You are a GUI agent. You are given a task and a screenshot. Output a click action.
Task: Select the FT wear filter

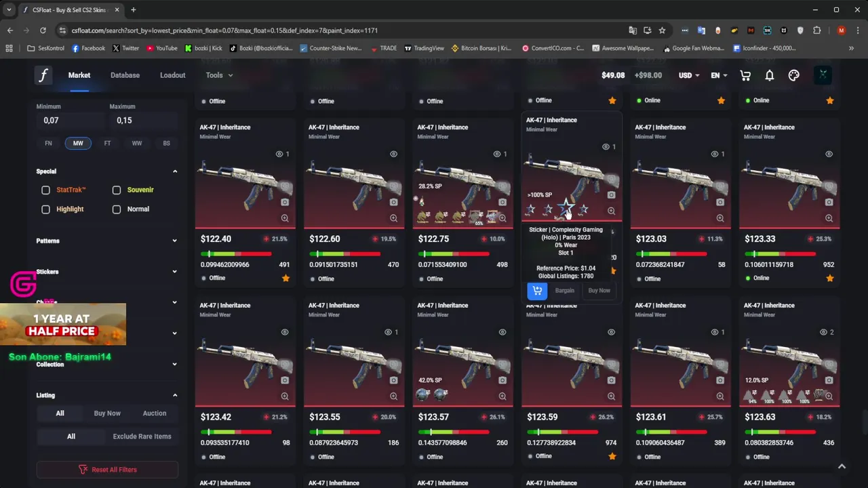107,143
